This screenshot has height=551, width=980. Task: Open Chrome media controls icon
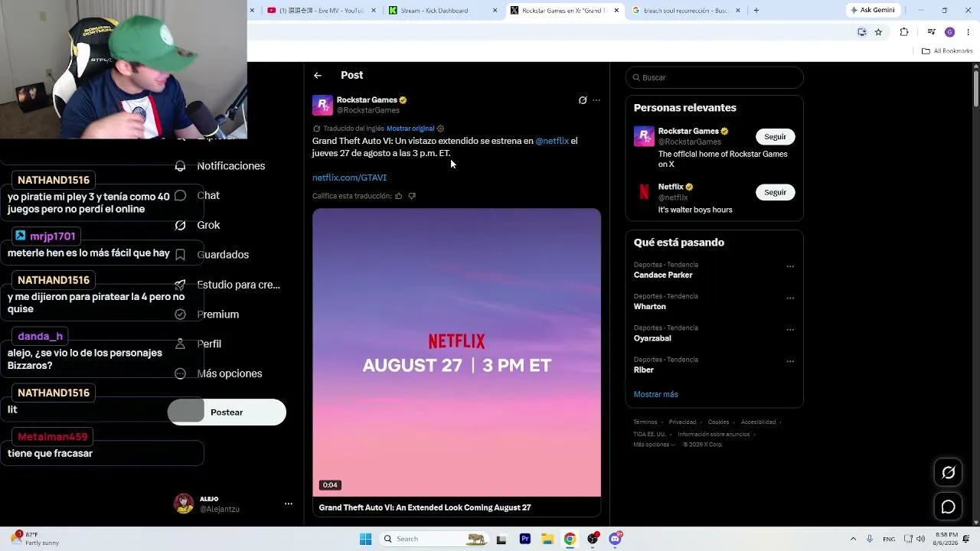[931, 32]
